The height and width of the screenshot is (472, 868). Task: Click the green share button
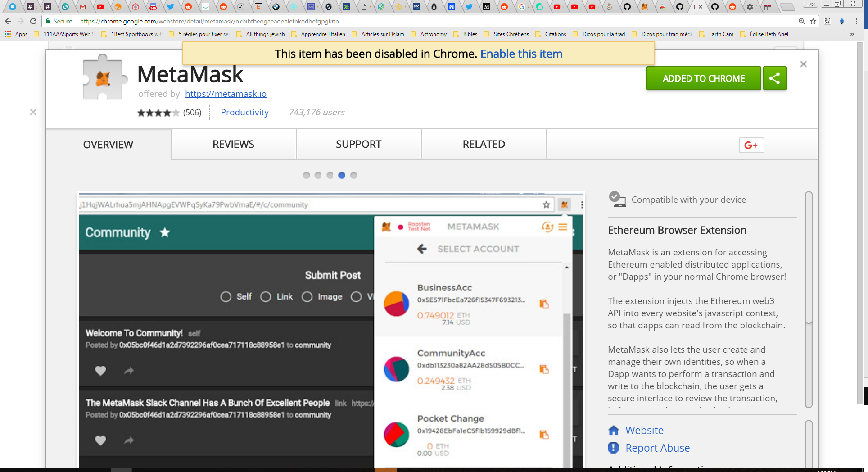(774, 78)
